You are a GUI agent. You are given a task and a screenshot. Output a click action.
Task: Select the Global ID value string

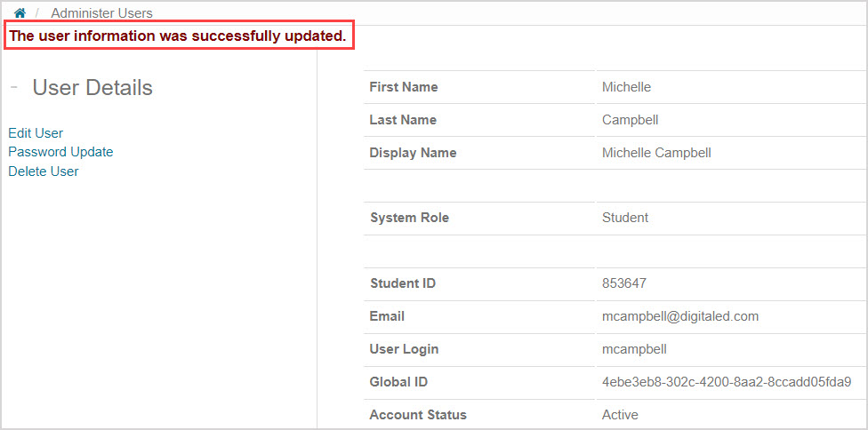click(727, 382)
